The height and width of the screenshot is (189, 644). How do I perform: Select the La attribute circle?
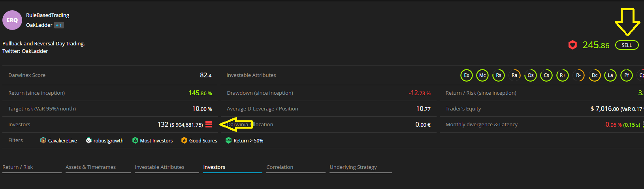(x=610, y=75)
